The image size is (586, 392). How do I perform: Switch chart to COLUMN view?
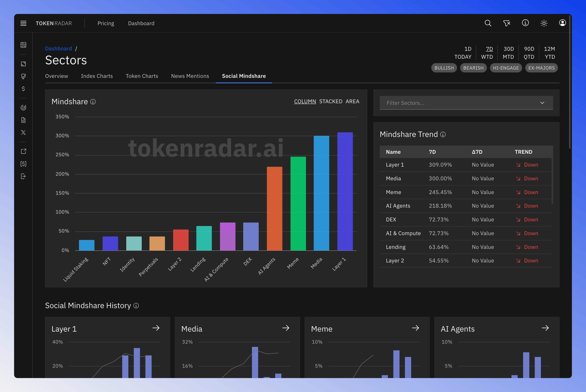click(305, 101)
